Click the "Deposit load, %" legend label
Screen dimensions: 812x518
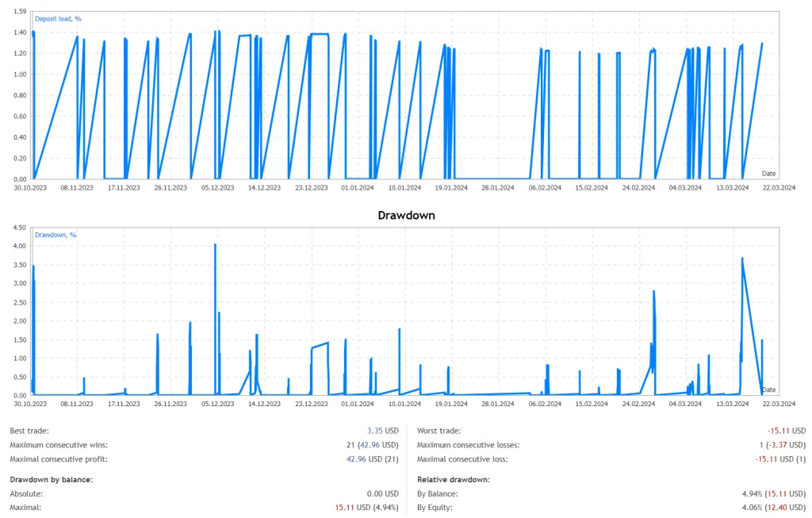point(56,19)
